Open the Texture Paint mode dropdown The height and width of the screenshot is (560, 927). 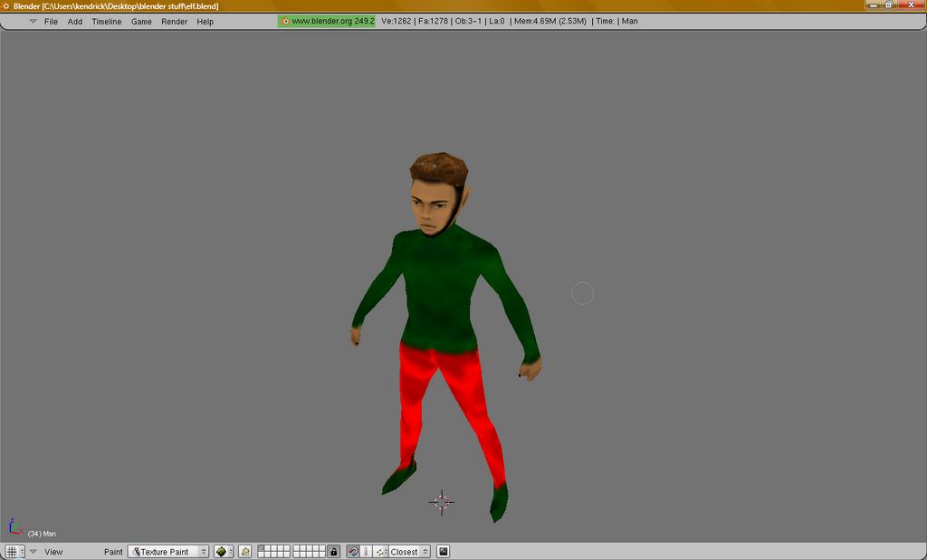(168, 552)
